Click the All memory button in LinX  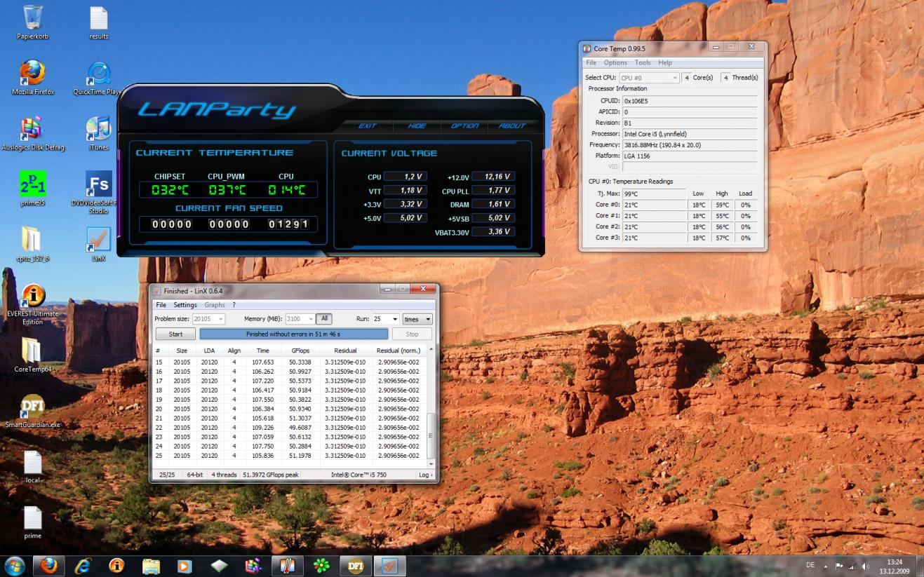323,318
